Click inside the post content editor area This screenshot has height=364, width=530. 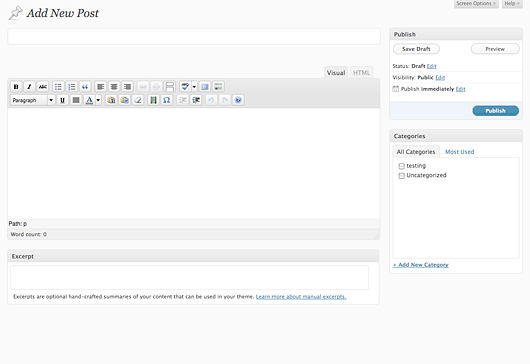coord(194,163)
